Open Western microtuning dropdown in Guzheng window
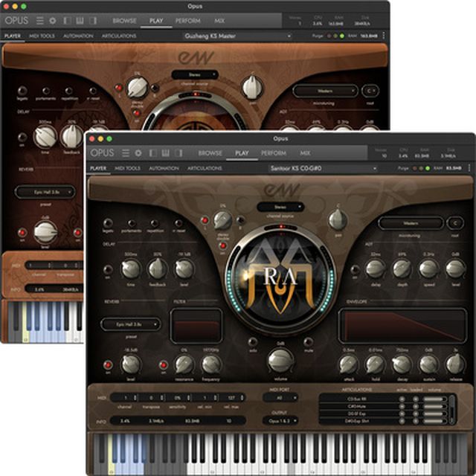Image resolution: width=476 pixels, height=476 pixels. coord(325,91)
